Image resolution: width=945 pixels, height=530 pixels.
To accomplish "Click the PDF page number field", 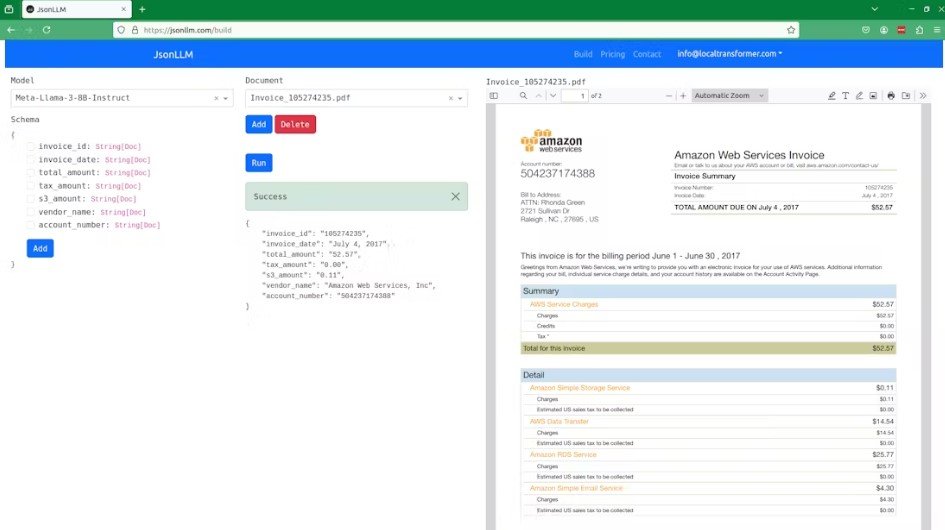I will (x=574, y=95).
